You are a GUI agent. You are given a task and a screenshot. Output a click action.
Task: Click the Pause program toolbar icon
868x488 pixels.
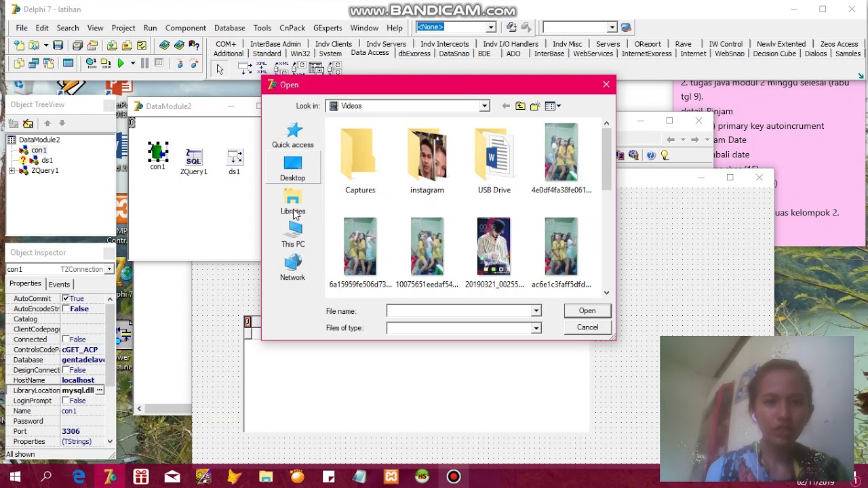[x=144, y=63]
